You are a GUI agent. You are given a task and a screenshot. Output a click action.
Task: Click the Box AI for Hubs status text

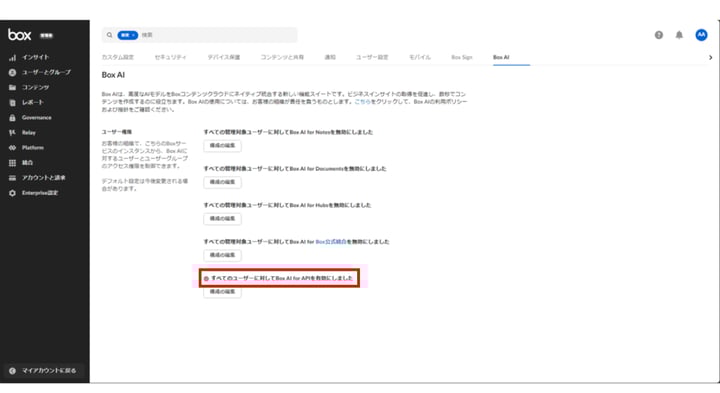tap(287, 205)
